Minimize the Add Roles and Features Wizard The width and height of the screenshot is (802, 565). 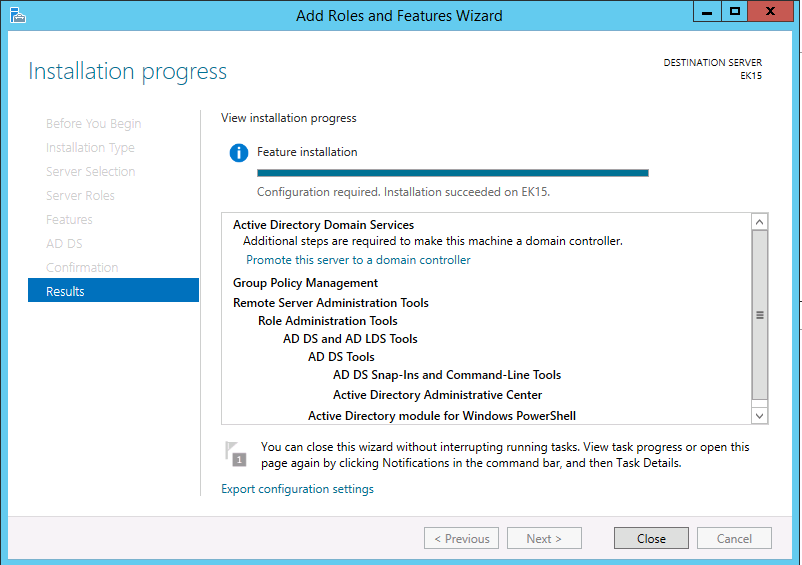(707, 12)
